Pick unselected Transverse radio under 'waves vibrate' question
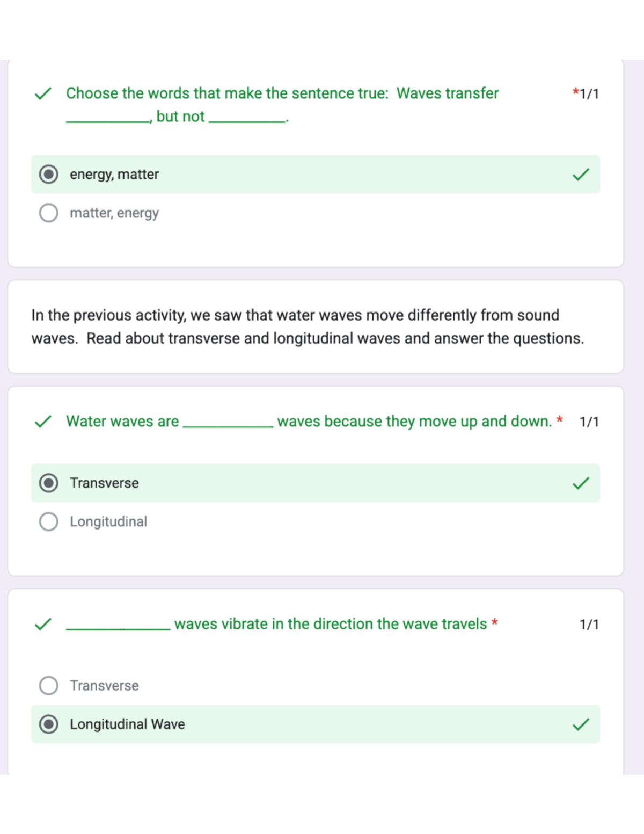Image resolution: width=644 pixels, height=834 pixels. [x=49, y=686]
